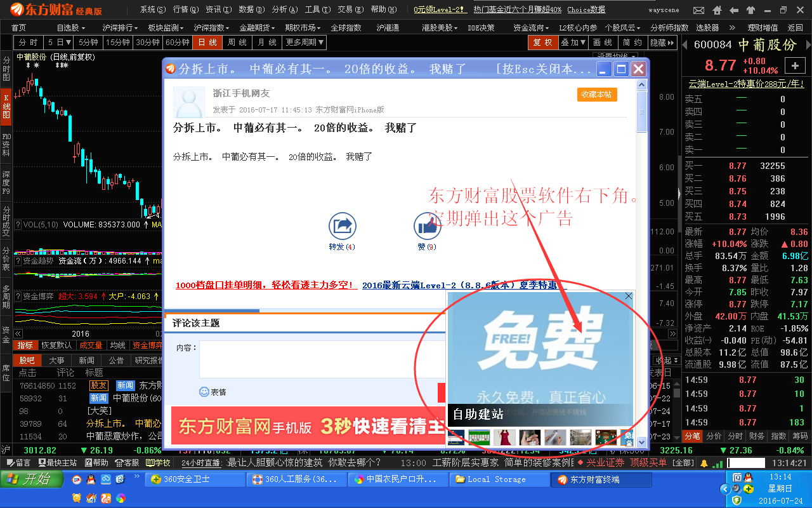Open the 分笔 tab in right panel

tap(692, 436)
